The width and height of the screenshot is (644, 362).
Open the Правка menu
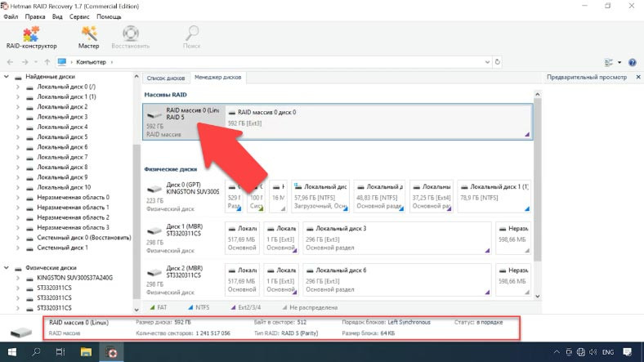35,16
